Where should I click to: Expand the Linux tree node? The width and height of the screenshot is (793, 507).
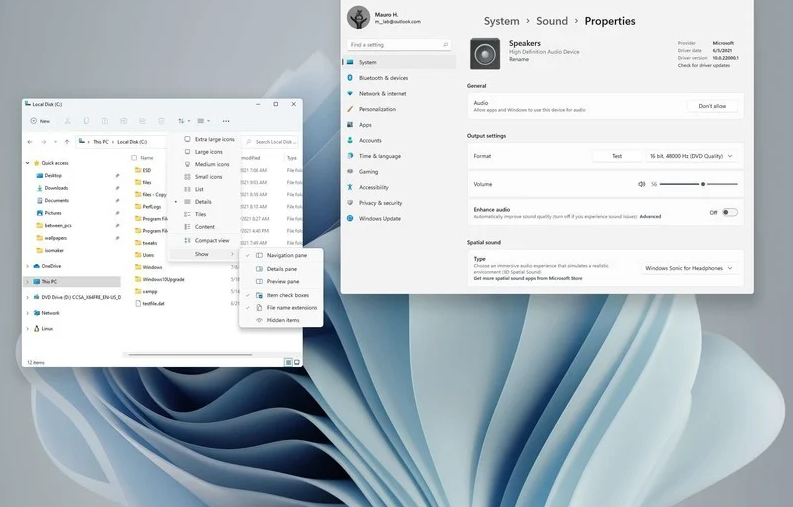click(28, 329)
